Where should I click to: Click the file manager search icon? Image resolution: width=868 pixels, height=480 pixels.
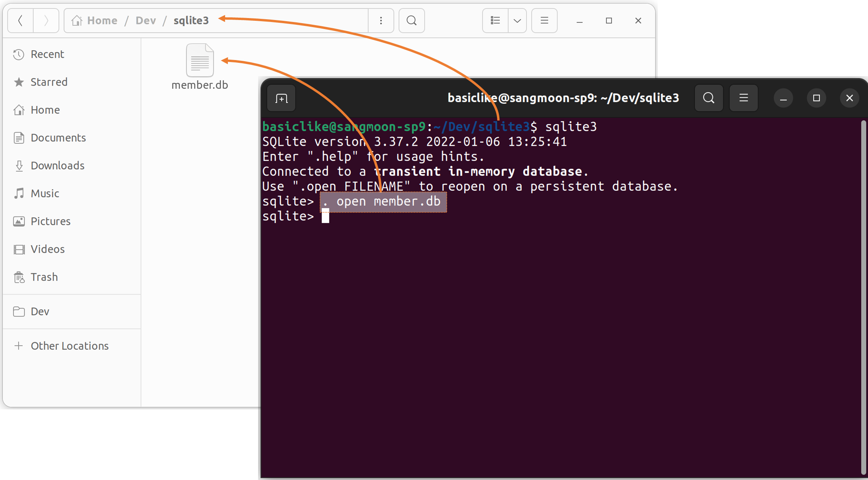pyautogui.click(x=411, y=20)
